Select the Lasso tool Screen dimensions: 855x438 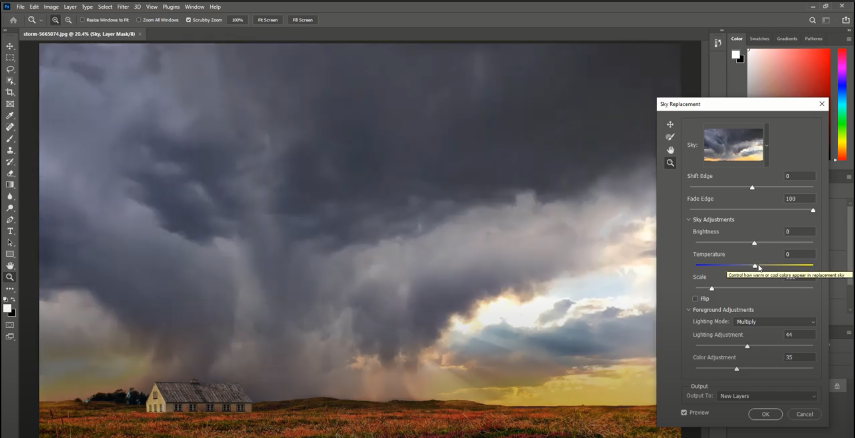tap(10, 69)
